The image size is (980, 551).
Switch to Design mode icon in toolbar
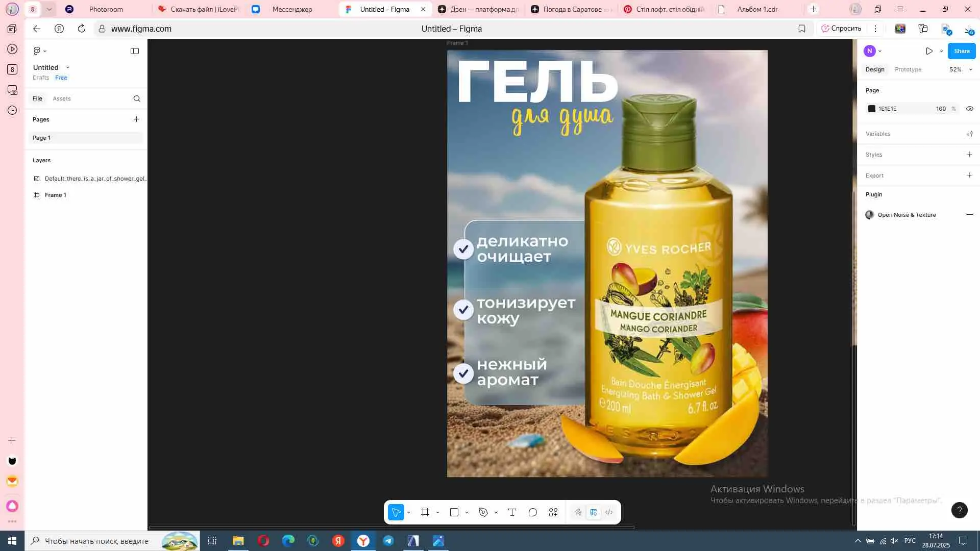[594, 512]
